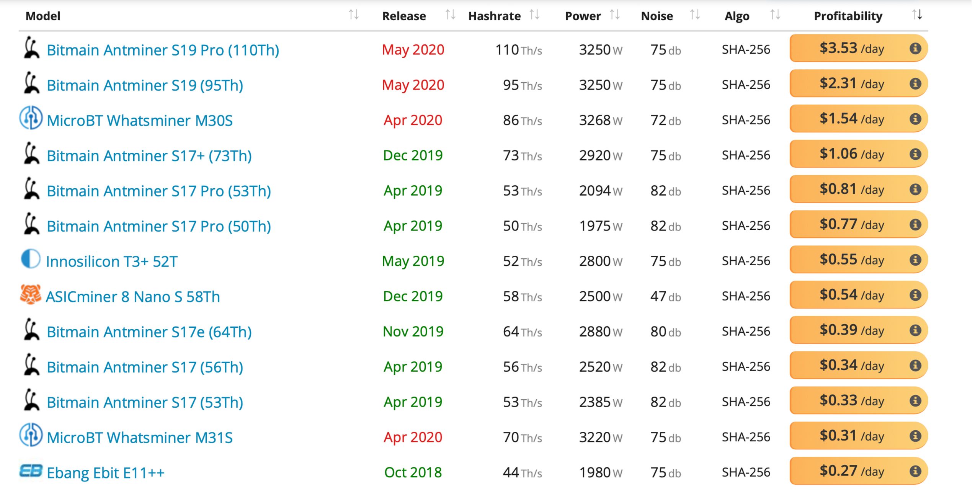Select the Power column header
Screen dimensions: 980x490
[583, 16]
